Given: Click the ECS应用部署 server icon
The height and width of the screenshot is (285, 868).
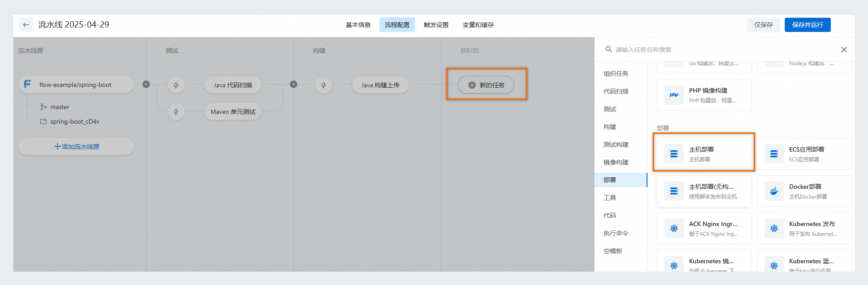Looking at the screenshot, I should pyautogui.click(x=774, y=154).
